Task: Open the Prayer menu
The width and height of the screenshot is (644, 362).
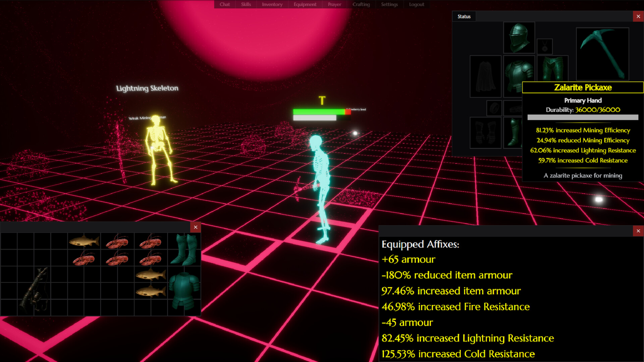Action: point(334,4)
